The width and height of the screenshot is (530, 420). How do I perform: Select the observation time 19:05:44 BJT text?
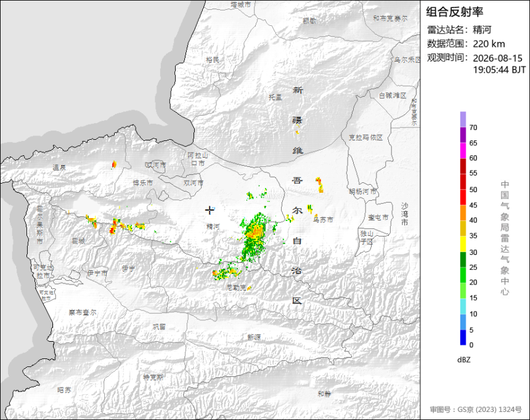(499, 70)
